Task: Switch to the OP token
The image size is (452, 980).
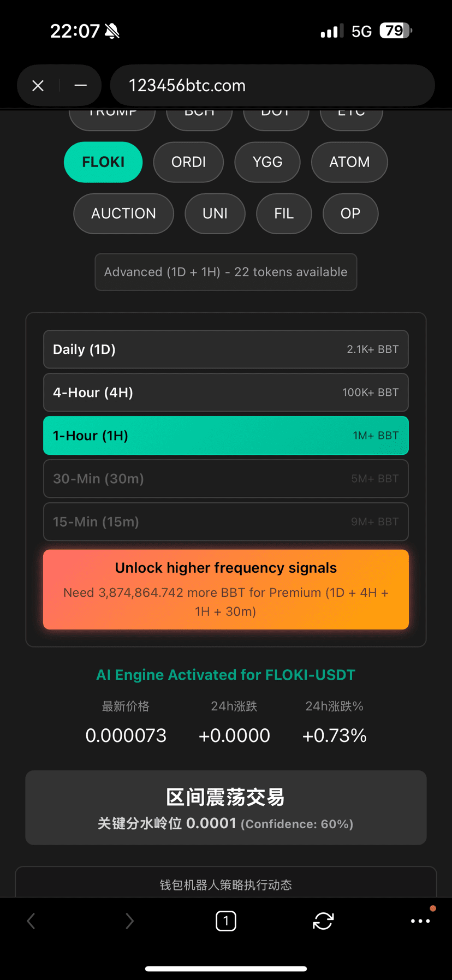Action: click(x=350, y=213)
